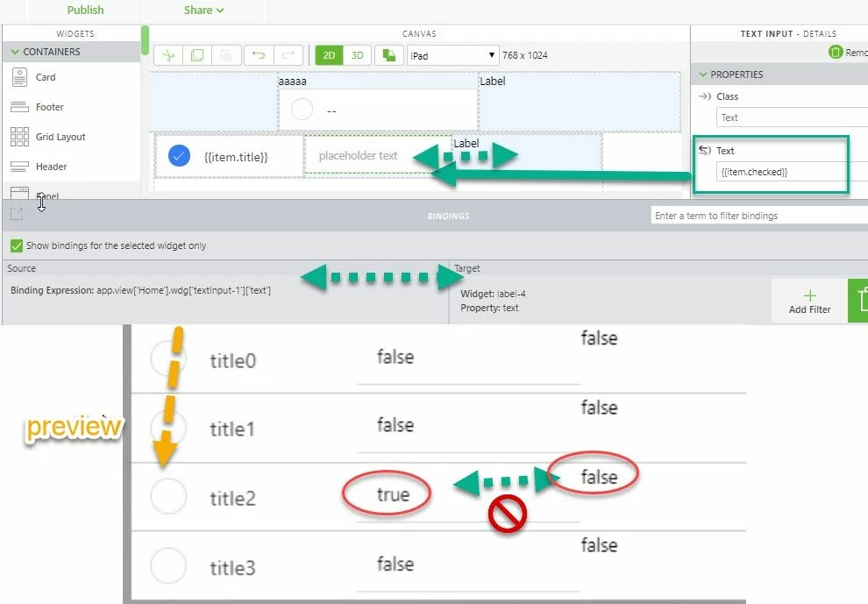Click the Source column header

click(22, 268)
